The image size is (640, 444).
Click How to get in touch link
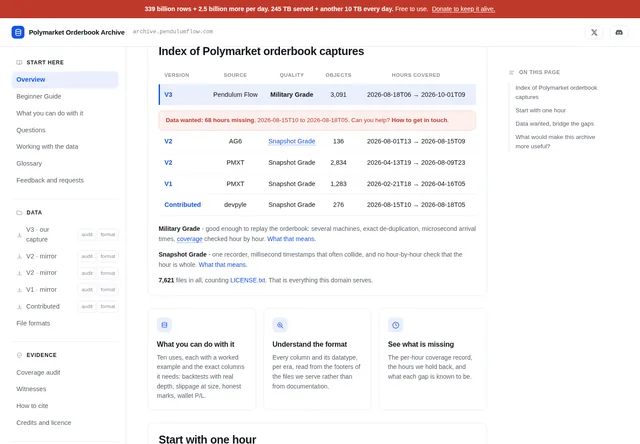coord(419,120)
